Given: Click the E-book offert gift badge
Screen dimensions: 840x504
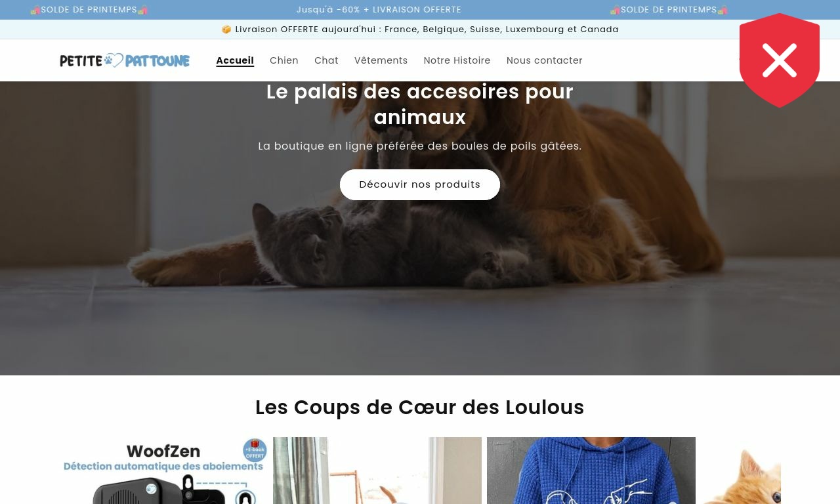Looking at the screenshot, I should [x=255, y=450].
